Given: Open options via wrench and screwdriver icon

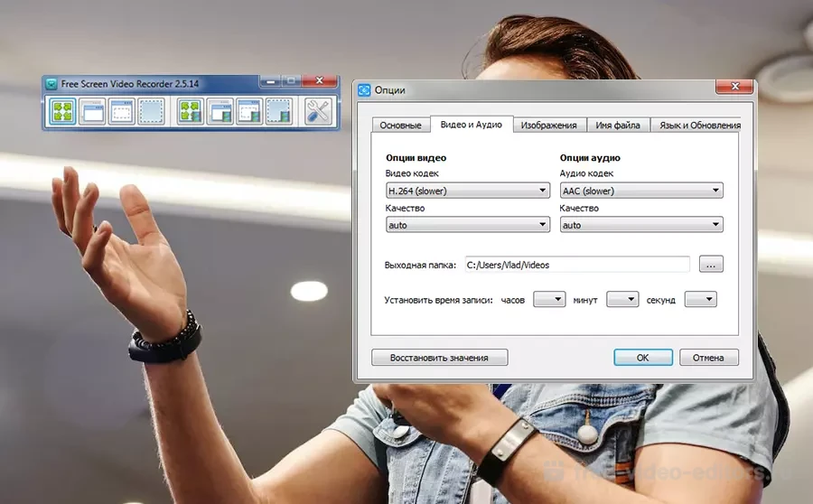Looking at the screenshot, I should click(x=318, y=111).
